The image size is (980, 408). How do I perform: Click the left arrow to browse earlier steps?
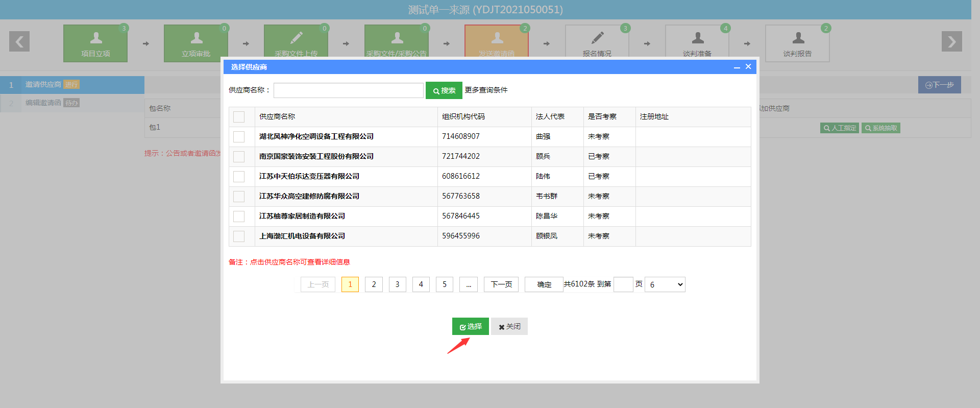(x=19, y=41)
